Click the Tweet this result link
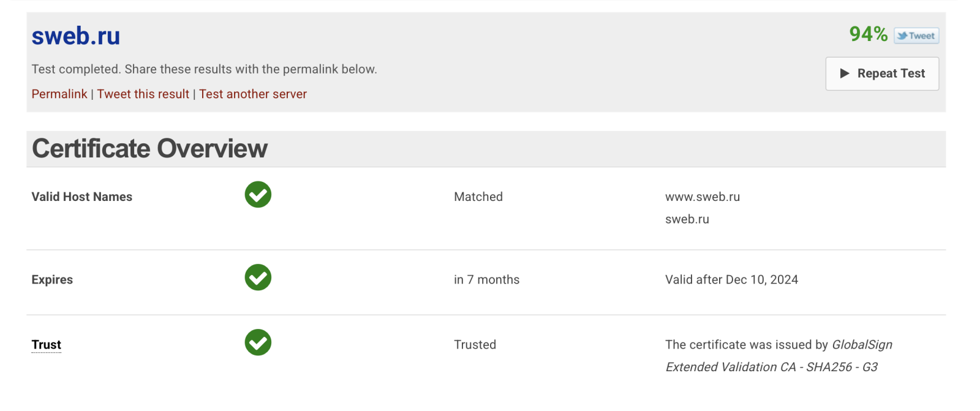 click(x=143, y=94)
